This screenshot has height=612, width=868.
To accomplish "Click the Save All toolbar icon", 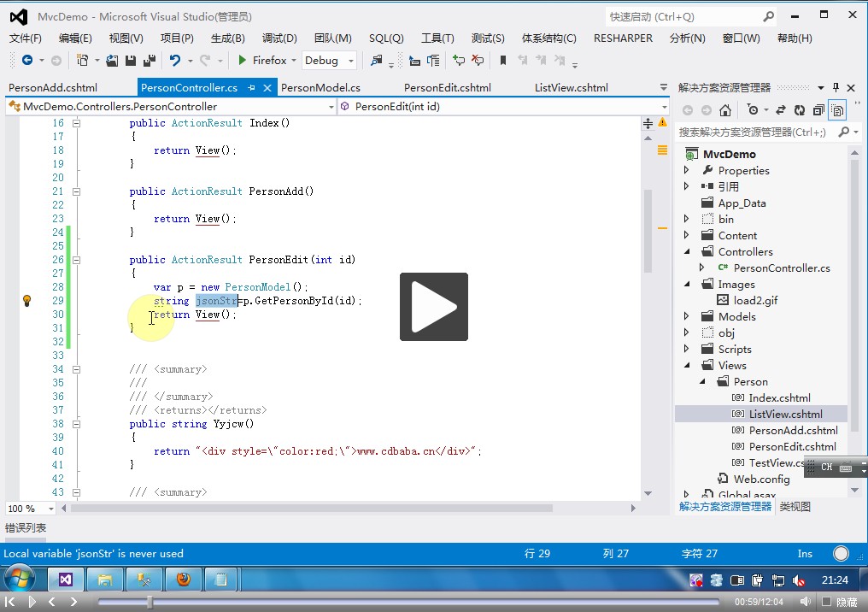I will [149, 61].
